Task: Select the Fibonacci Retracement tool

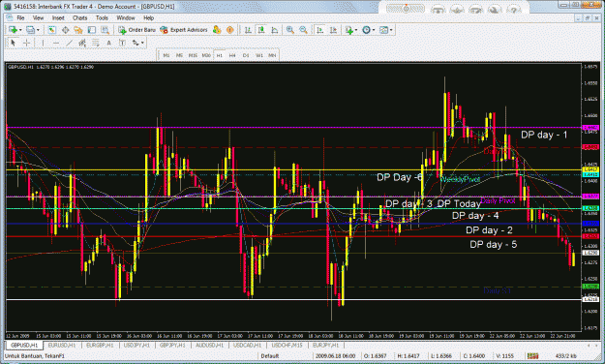Action: 95,43
